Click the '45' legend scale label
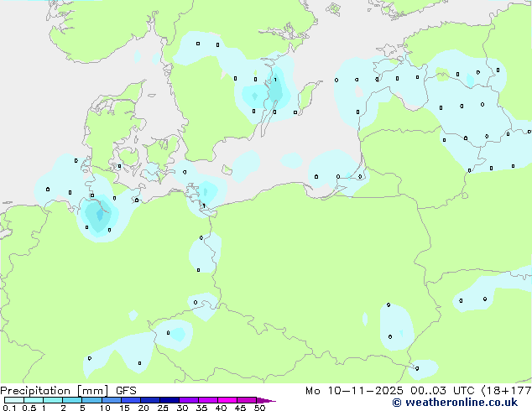 [240, 408]
